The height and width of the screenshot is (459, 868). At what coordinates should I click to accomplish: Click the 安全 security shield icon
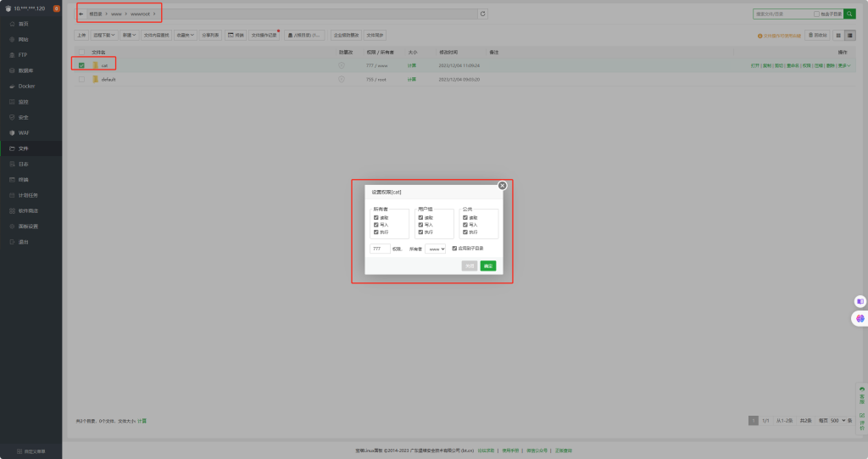click(x=12, y=118)
